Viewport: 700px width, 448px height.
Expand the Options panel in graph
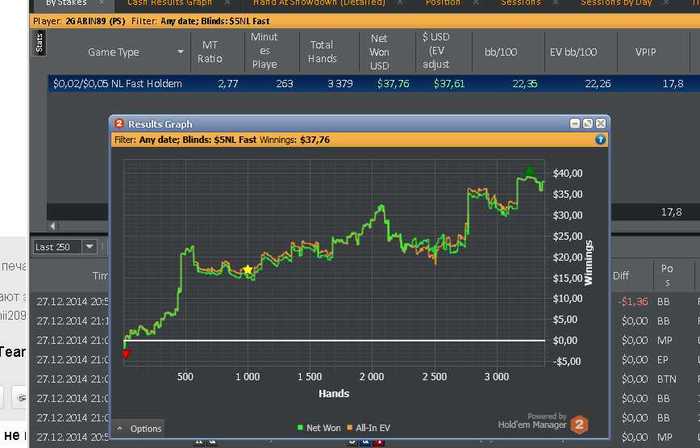coord(138,429)
